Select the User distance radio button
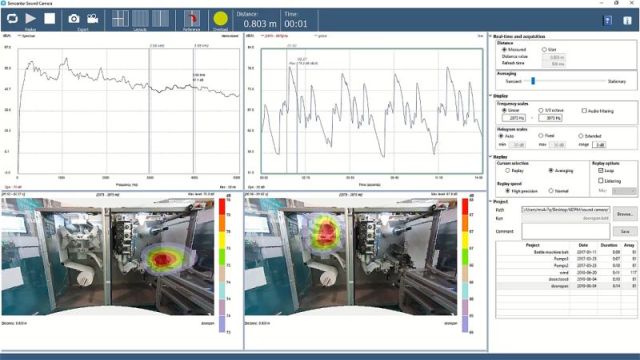This screenshot has height=360, width=640. coord(544,49)
